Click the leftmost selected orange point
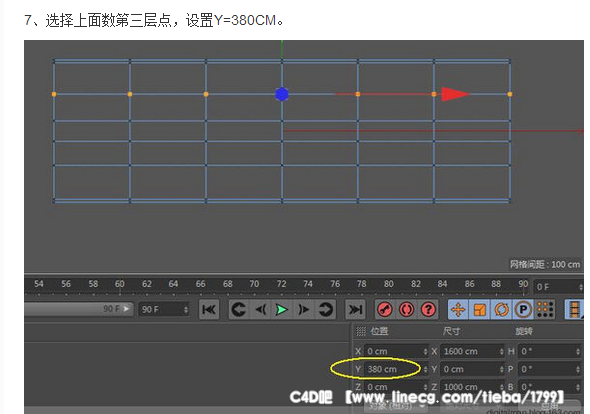 point(54,94)
